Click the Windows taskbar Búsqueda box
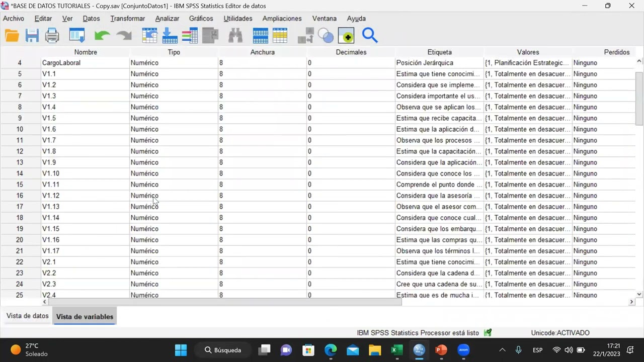 (223, 350)
